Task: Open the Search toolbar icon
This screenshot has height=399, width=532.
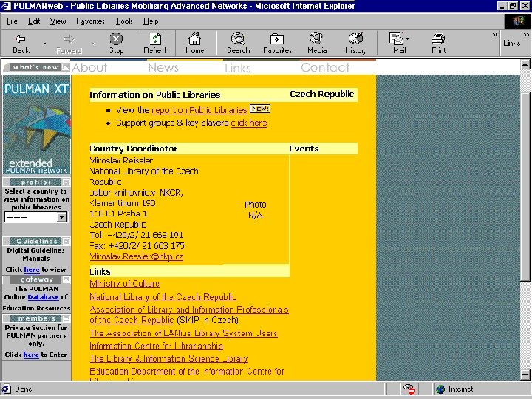Action: point(238,44)
